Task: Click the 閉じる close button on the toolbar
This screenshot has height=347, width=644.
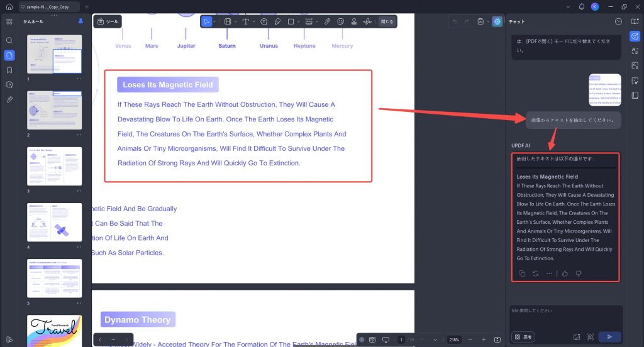Action: coord(387,21)
